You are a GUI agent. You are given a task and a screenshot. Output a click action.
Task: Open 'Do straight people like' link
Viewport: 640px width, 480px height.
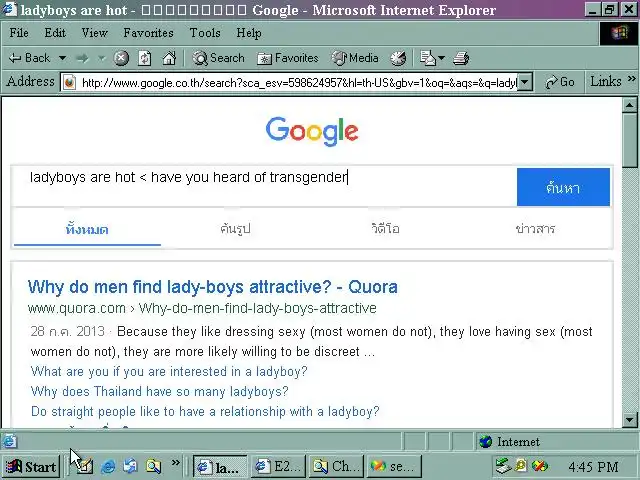205,411
